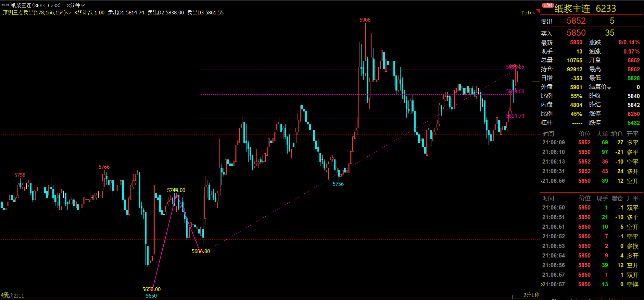644x300 pixels.
Task: Click the 5906 high price label
Action: (x=365, y=20)
